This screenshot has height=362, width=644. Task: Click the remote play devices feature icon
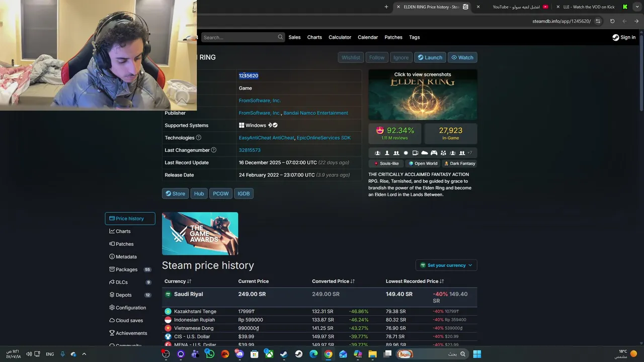pyautogui.click(x=415, y=153)
